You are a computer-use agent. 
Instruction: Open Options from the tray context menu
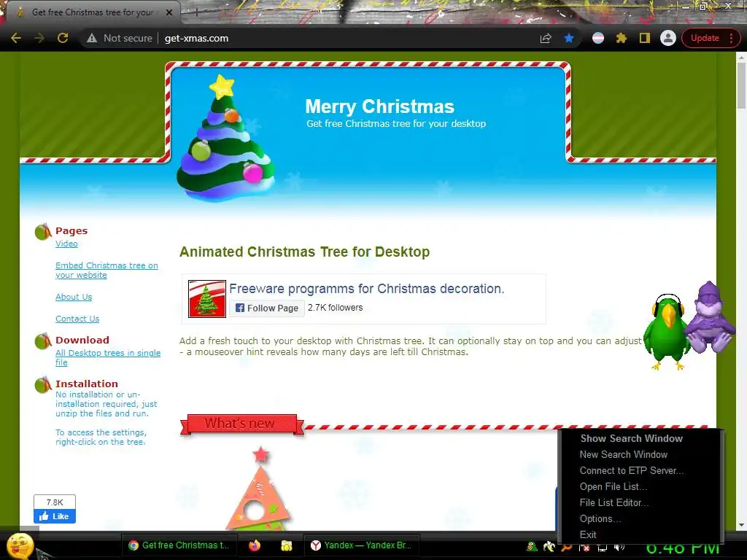click(600, 518)
